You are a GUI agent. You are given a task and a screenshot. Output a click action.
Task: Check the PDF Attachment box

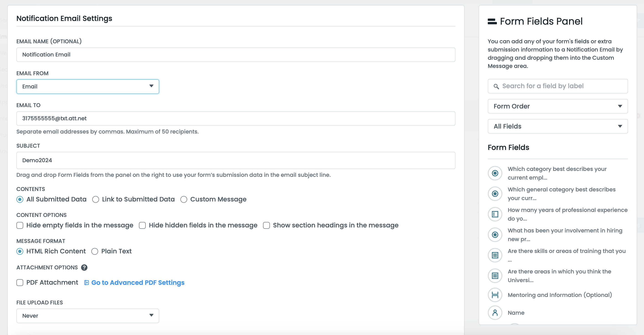pos(20,282)
